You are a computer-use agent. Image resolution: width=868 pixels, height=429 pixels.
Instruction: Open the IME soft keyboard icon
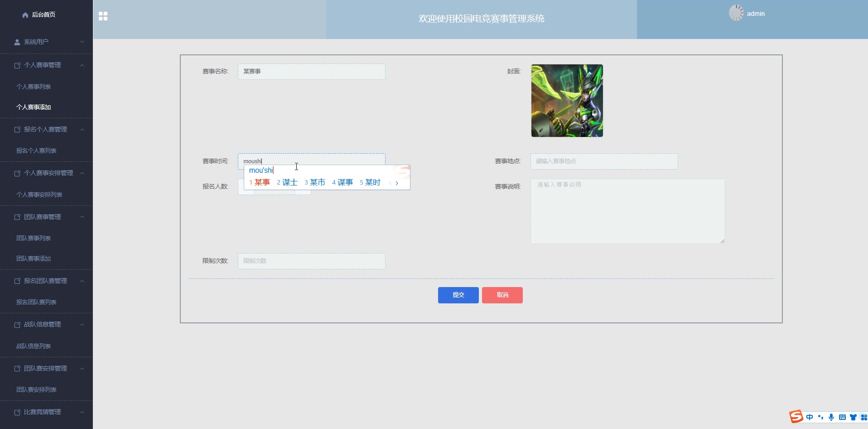[x=842, y=417]
